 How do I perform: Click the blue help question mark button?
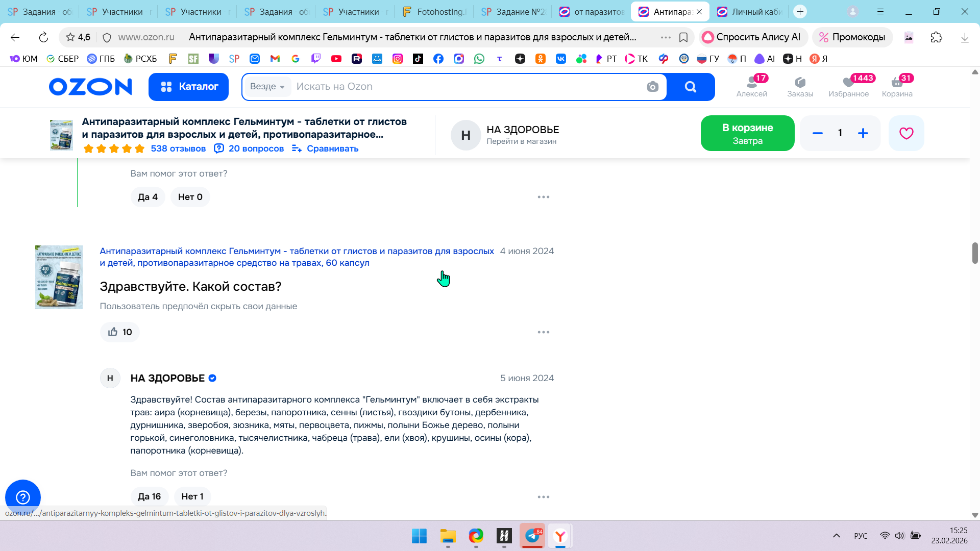[23, 497]
